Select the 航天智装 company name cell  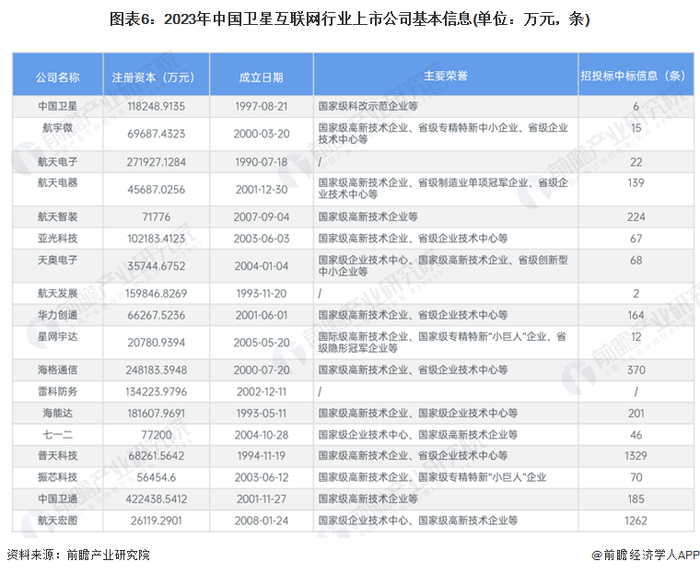click(x=58, y=217)
